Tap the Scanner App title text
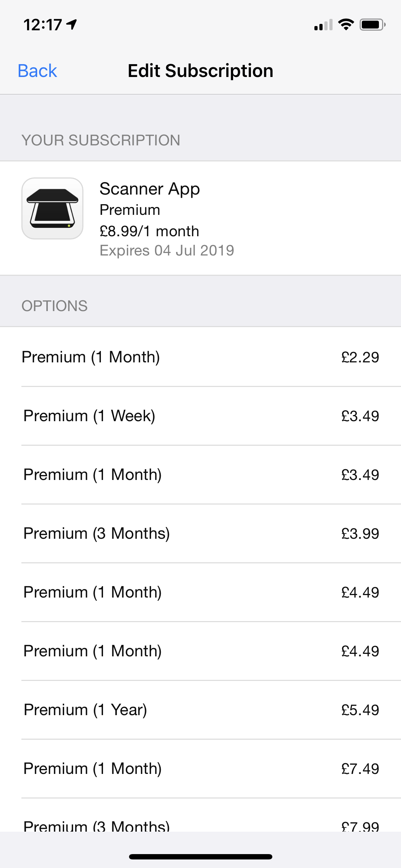The height and width of the screenshot is (868, 401). point(150,189)
